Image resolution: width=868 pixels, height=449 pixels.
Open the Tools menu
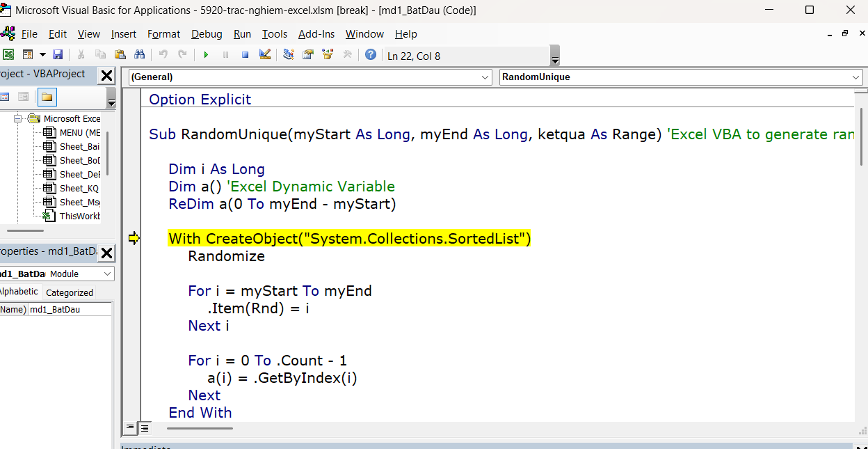[275, 34]
